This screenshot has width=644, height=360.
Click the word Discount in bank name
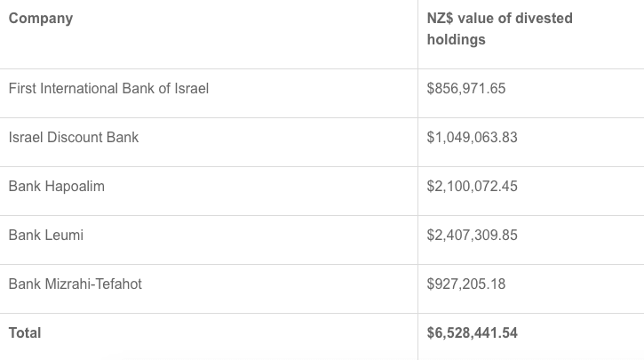tap(77, 138)
